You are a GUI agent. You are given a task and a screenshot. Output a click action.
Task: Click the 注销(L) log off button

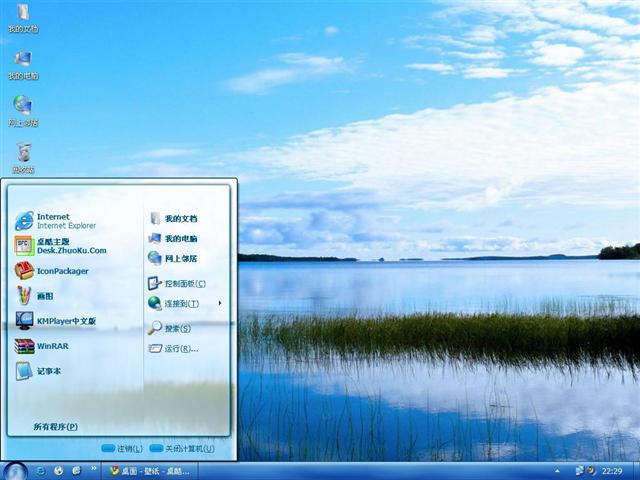[x=122, y=449]
